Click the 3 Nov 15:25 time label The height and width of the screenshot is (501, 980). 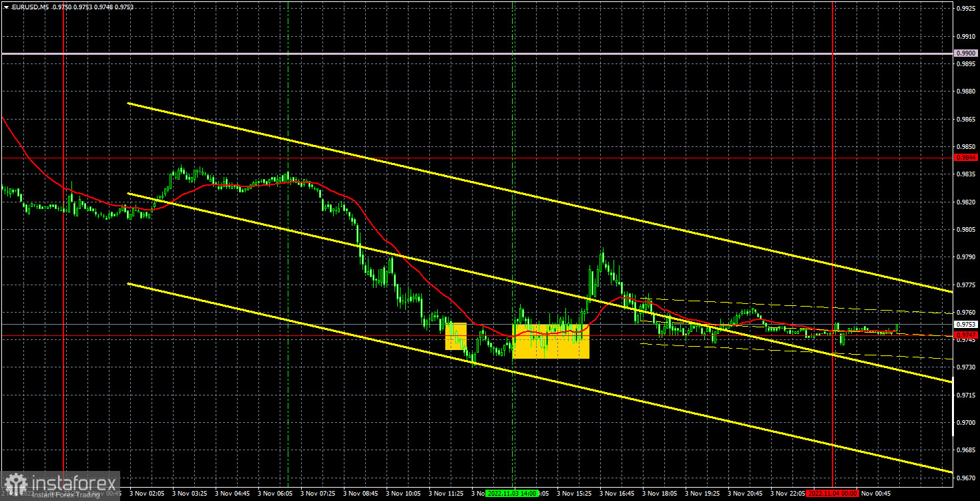point(575,494)
